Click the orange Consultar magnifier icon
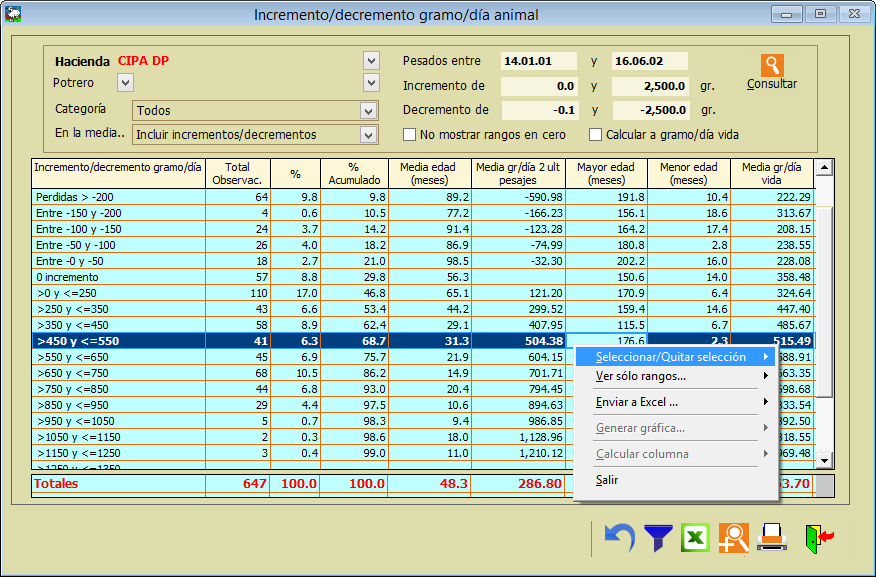The height and width of the screenshot is (577, 876). 772,66
